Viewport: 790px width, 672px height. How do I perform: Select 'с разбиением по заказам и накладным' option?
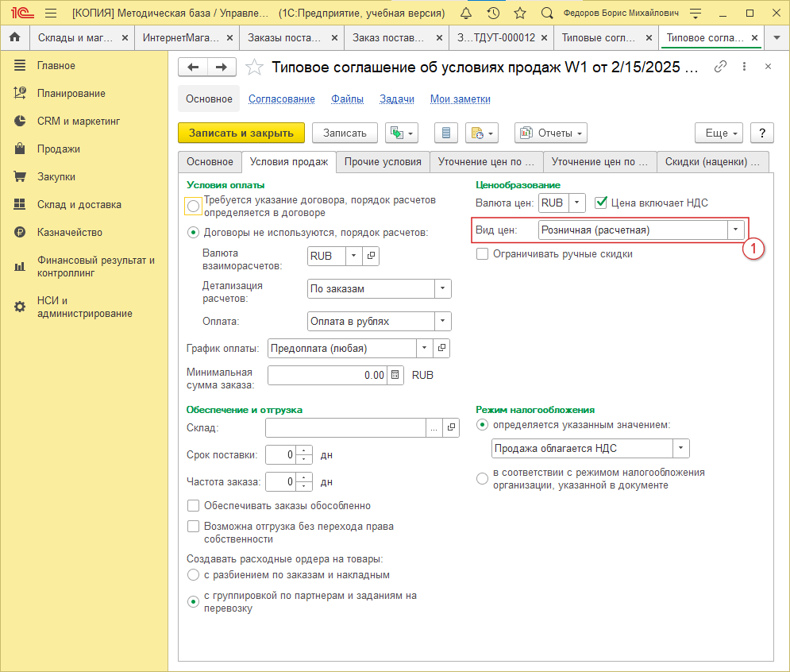point(193,574)
